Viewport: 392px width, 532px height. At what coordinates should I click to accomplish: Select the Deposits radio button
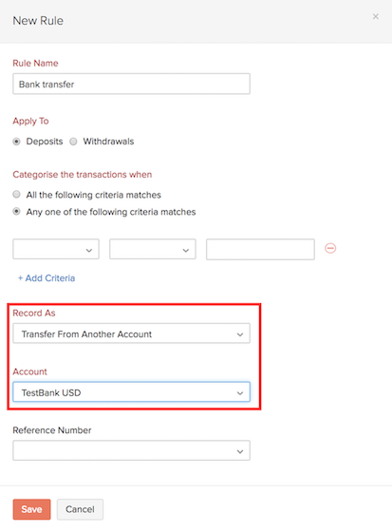point(16,142)
